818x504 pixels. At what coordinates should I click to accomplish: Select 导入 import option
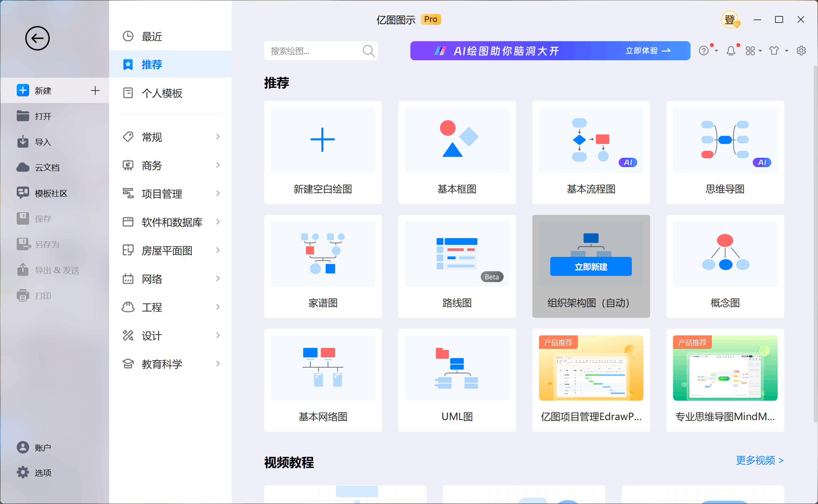tap(54, 142)
